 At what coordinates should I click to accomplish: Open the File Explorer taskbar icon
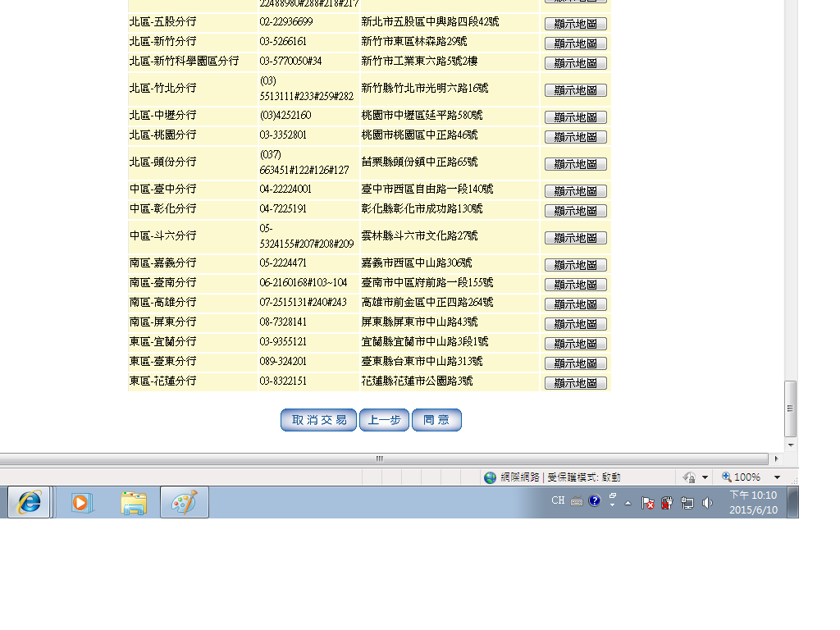pos(134,503)
